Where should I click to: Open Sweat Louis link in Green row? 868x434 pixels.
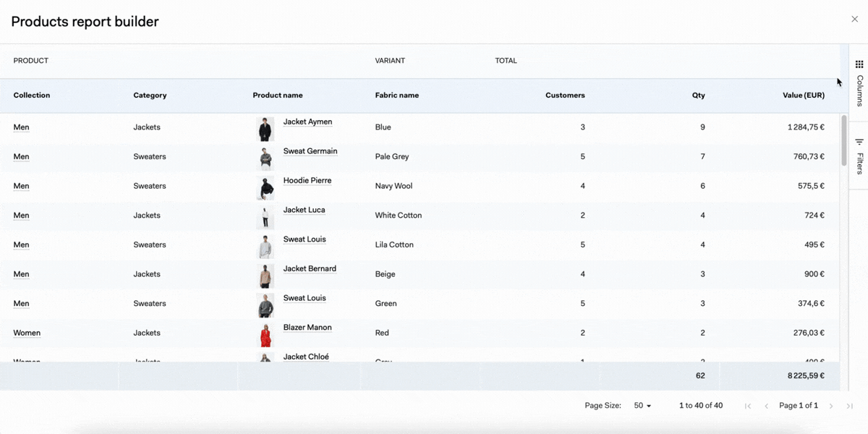305,298
